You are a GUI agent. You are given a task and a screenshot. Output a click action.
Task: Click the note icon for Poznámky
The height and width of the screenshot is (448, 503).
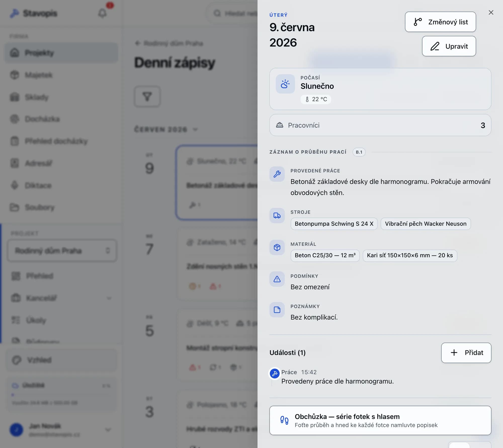[277, 310]
